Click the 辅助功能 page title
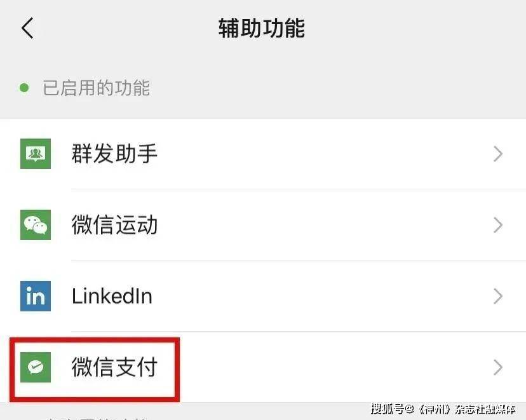The width and height of the screenshot is (526, 420). [262, 28]
